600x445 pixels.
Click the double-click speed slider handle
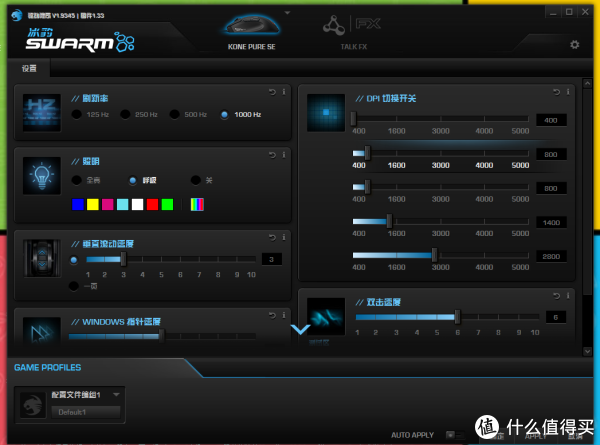pos(457,316)
